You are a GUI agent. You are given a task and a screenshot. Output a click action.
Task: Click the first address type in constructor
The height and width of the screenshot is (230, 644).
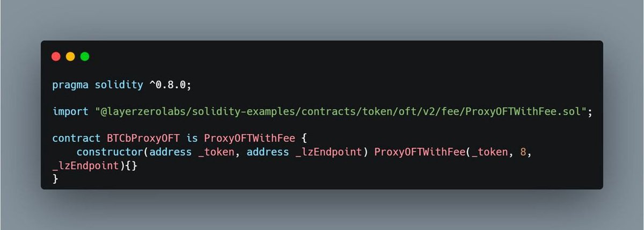(x=171, y=152)
